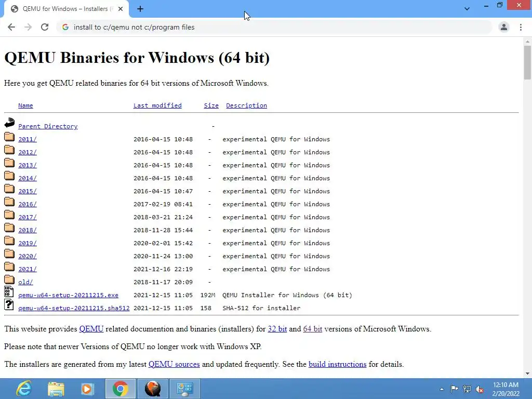Open the build instructions link
532x399 pixels.
coord(337,364)
